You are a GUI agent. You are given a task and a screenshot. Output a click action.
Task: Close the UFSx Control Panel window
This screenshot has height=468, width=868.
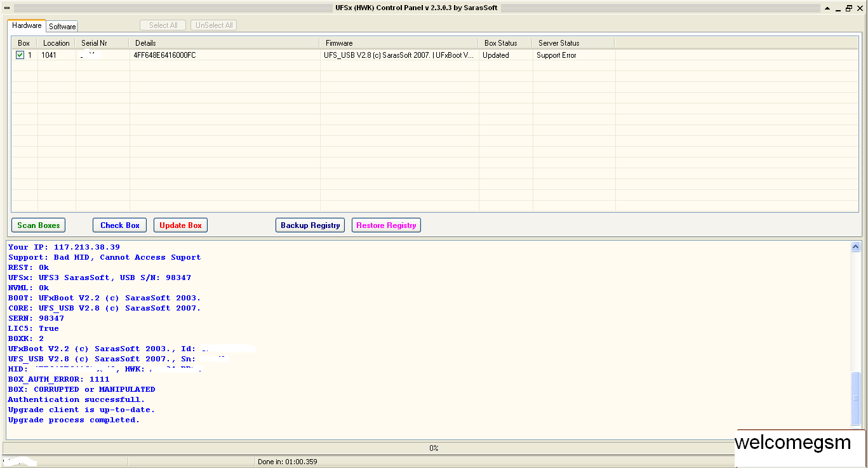[860, 8]
